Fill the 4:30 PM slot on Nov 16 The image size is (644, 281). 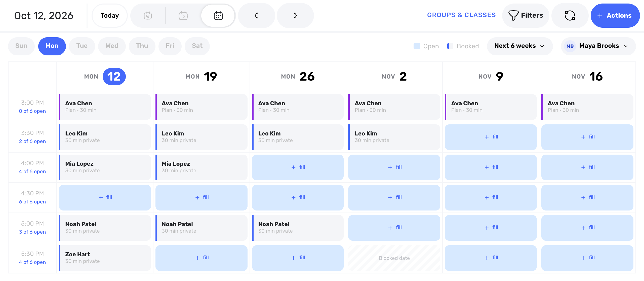(587, 198)
